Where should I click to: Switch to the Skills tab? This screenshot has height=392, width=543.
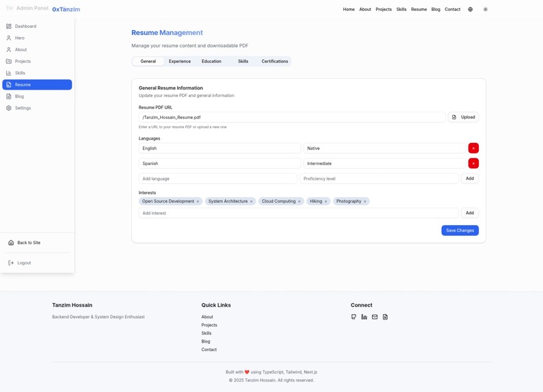click(243, 62)
